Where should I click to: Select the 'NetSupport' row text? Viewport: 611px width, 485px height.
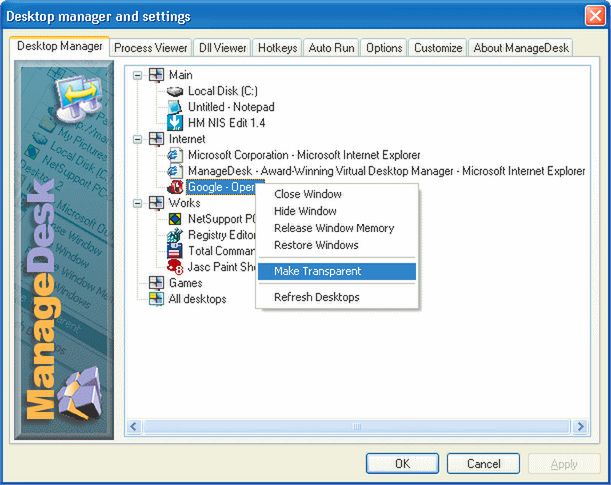coord(221,219)
